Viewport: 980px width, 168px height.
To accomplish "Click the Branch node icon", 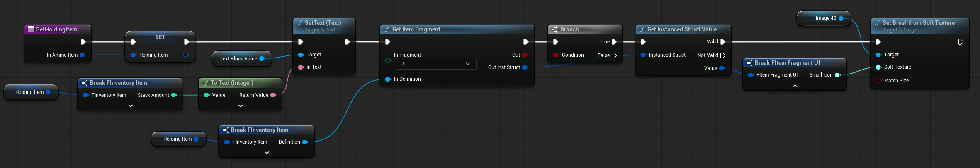I will click(x=555, y=29).
